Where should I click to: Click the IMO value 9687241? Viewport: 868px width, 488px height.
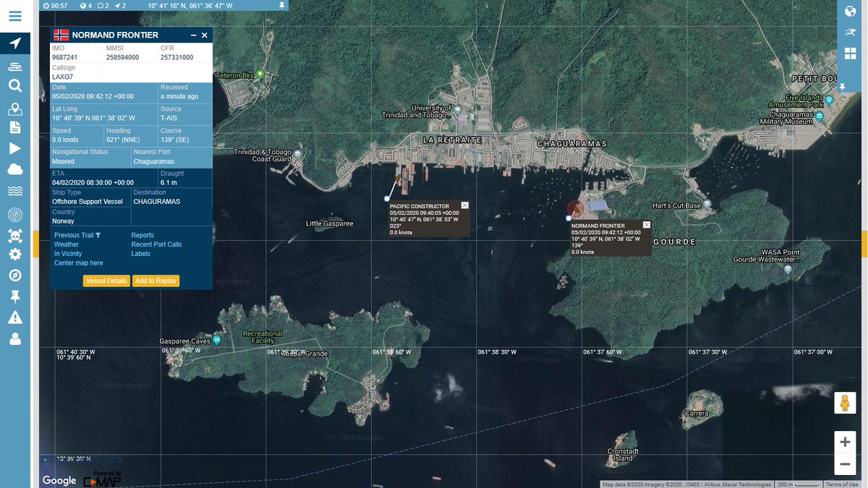point(65,57)
